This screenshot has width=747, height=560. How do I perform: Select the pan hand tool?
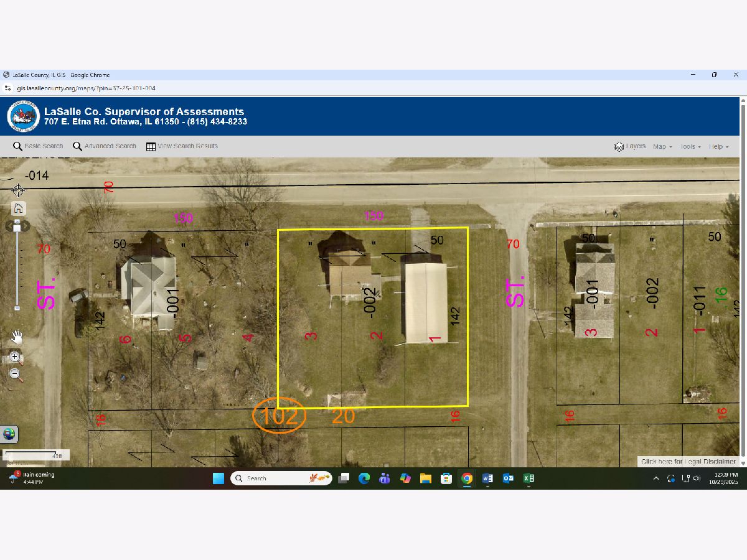coord(17,337)
